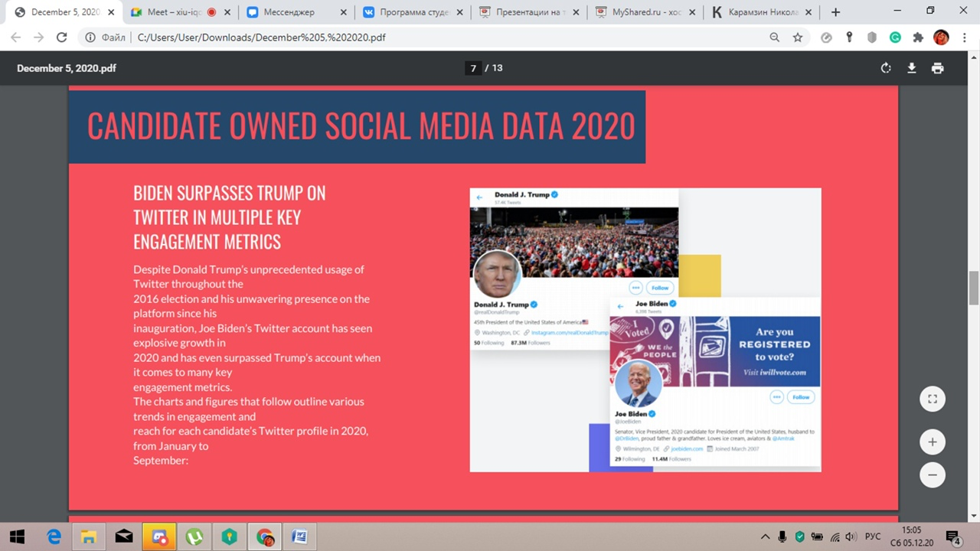Reload the current page
This screenshot has width=980, height=551.
62,37
